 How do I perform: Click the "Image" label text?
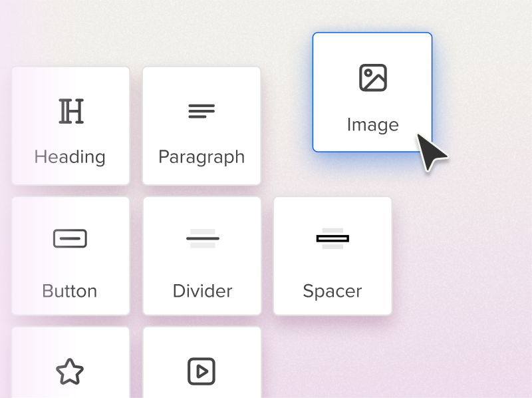pos(372,125)
